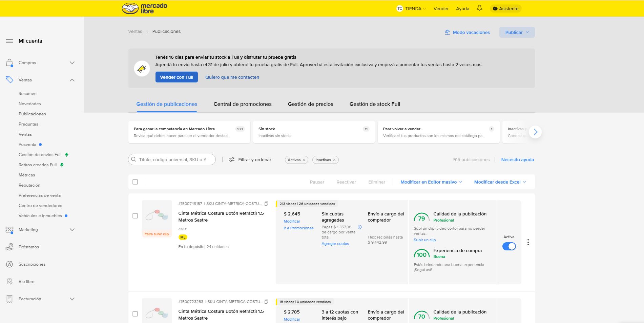
Task: Remove the Activas filter chip
Action: point(304,160)
